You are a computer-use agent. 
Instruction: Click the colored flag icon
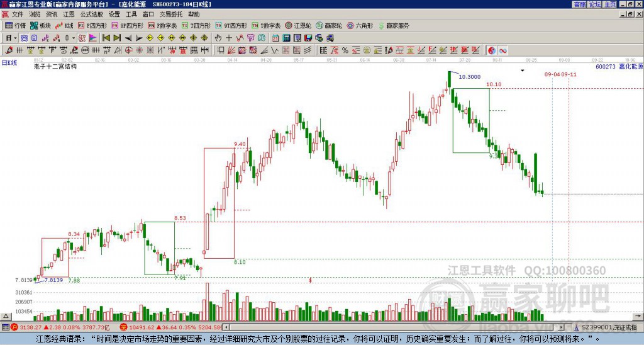(93, 38)
